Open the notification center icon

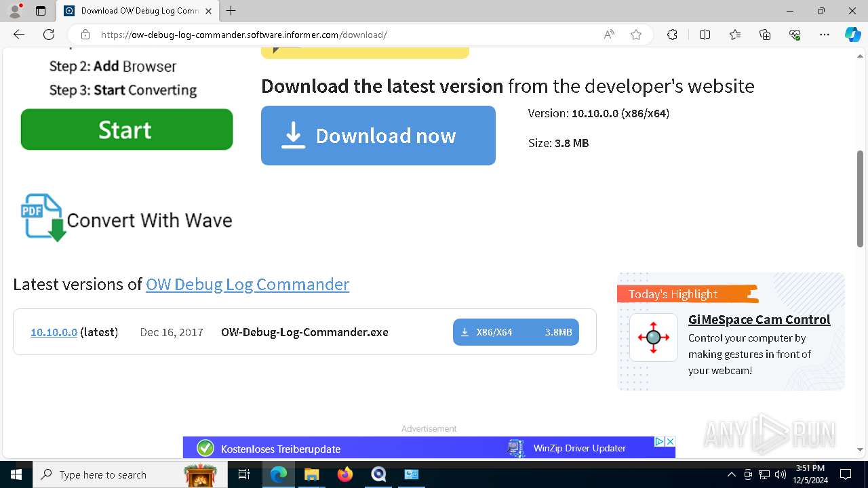(x=846, y=474)
